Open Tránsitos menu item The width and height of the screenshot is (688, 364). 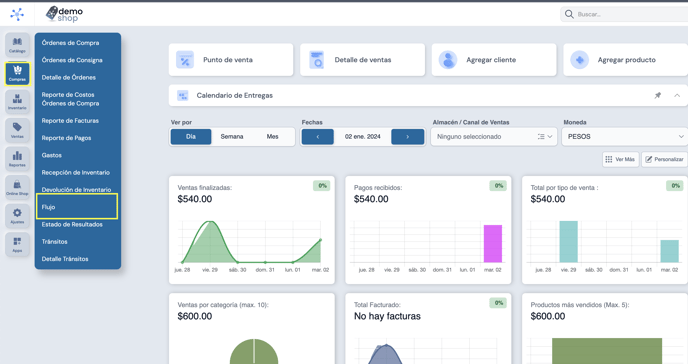click(54, 242)
